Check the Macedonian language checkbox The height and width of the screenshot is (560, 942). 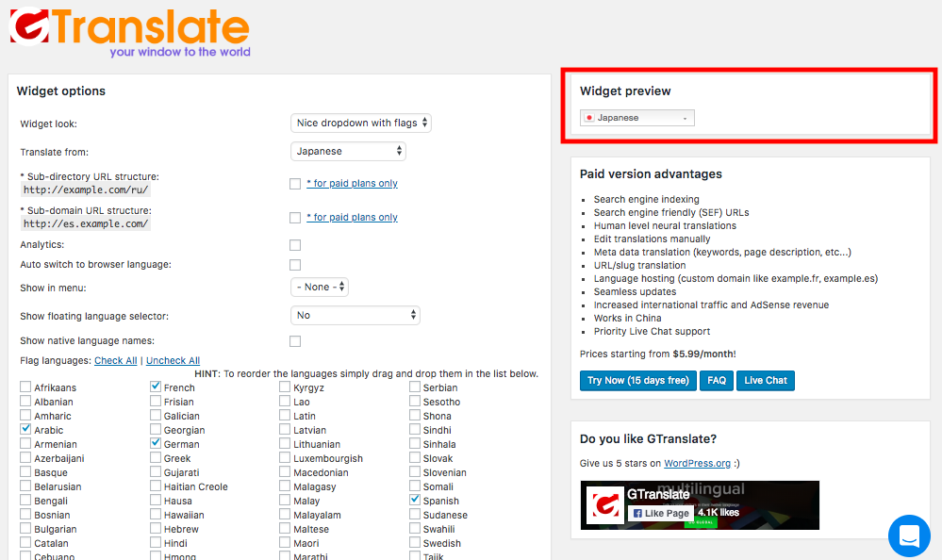point(285,471)
